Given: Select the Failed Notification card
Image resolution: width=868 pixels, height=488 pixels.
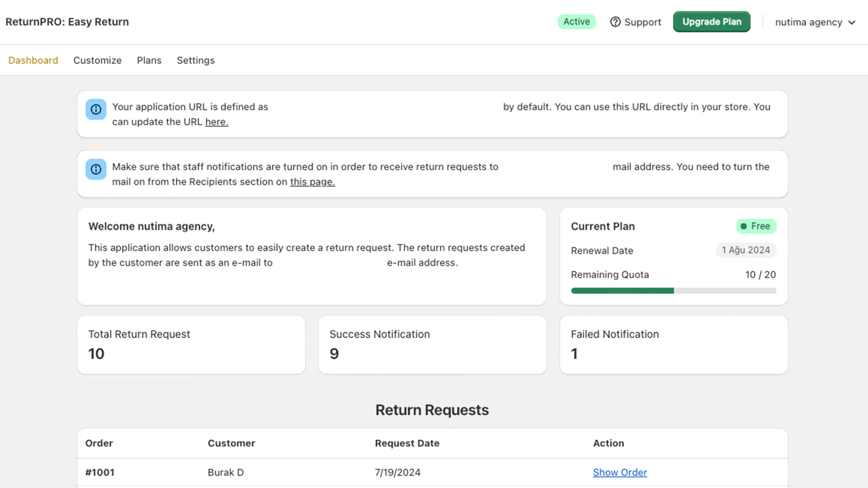Looking at the screenshot, I should click(674, 344).
